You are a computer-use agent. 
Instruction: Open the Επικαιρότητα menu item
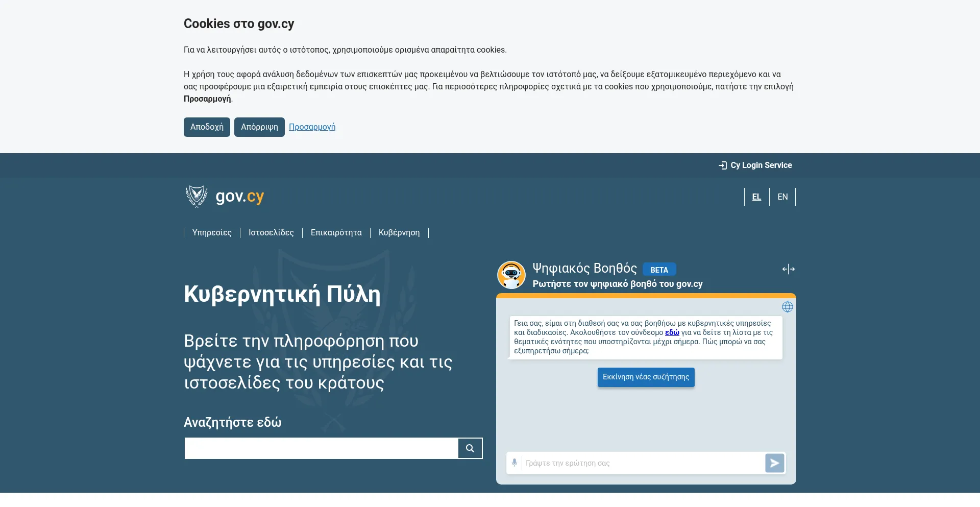click(x=336, y=233)
